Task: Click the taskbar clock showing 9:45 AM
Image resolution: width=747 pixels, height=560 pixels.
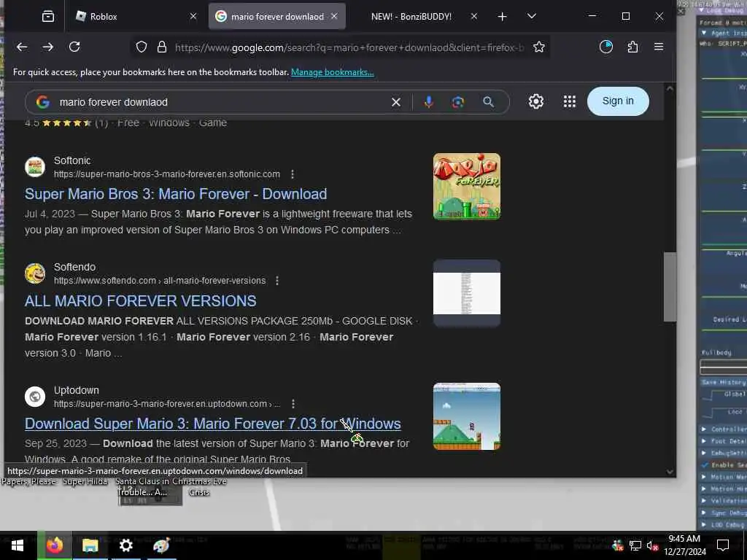Action: (x=684, y=545)
